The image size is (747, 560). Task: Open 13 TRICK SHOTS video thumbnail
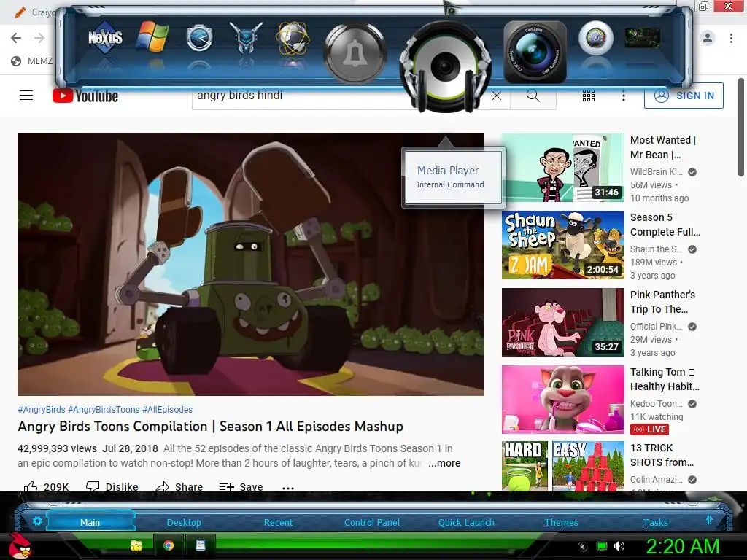point(562,466)
